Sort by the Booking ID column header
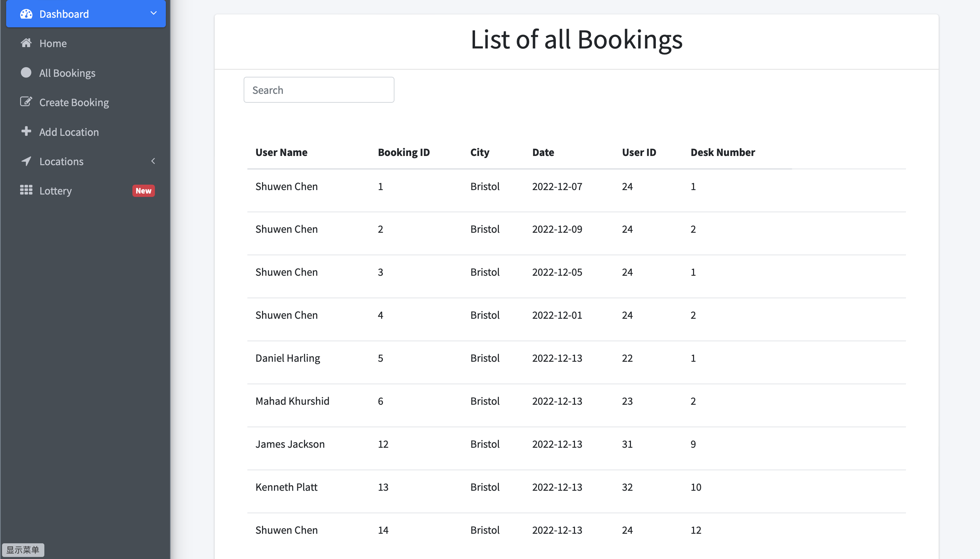The height and width of the screenshot is (559, 980). click(x=403, y=152)
